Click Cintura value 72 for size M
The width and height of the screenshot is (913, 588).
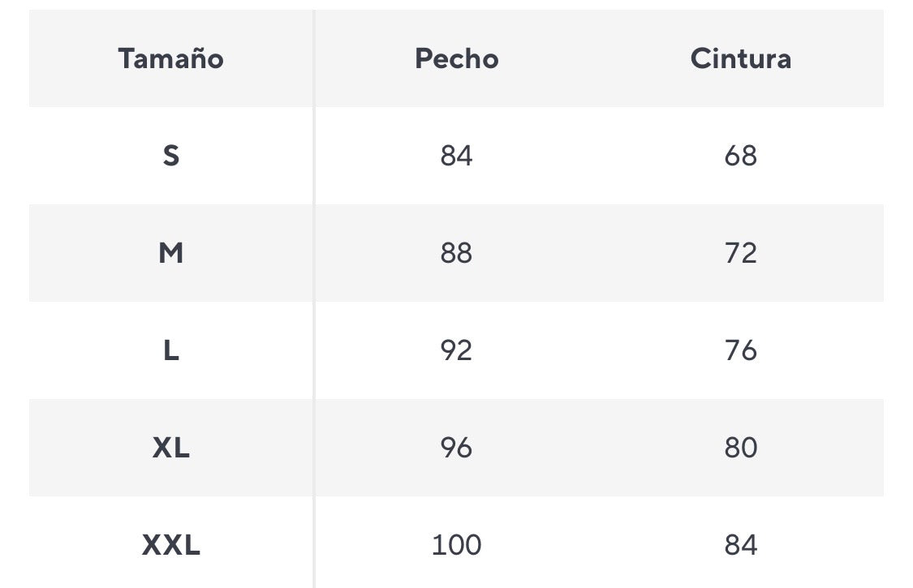(740, 253)
